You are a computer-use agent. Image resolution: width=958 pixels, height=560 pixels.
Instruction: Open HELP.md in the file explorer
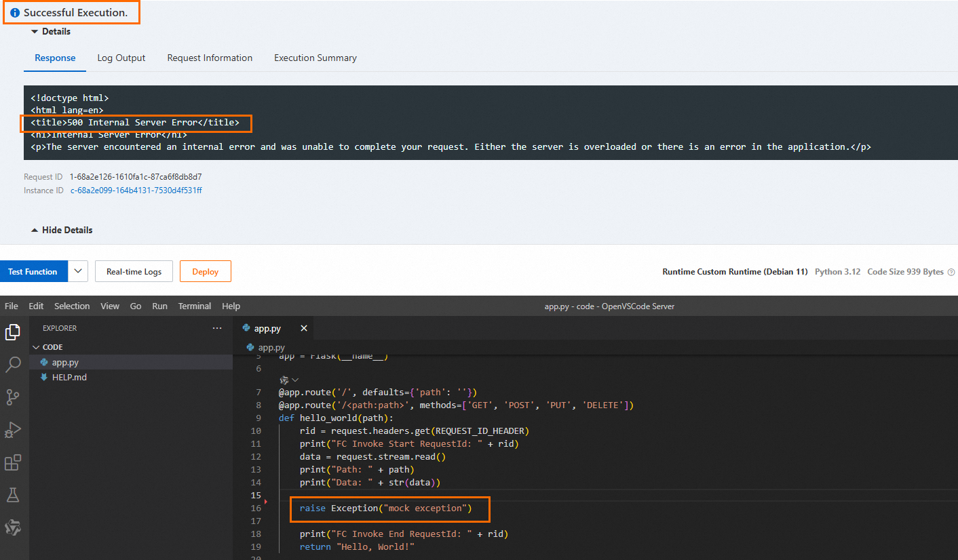click(x=69, y=377)
